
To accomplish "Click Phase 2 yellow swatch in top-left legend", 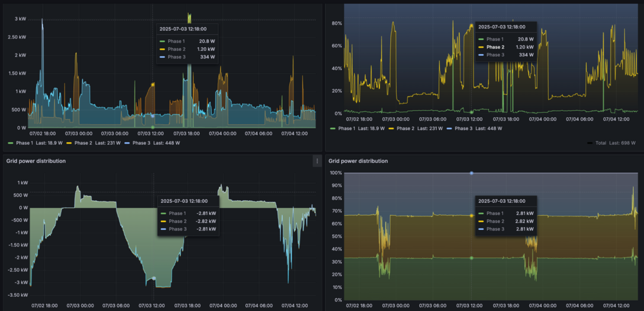I will click(x=68, y=142).
